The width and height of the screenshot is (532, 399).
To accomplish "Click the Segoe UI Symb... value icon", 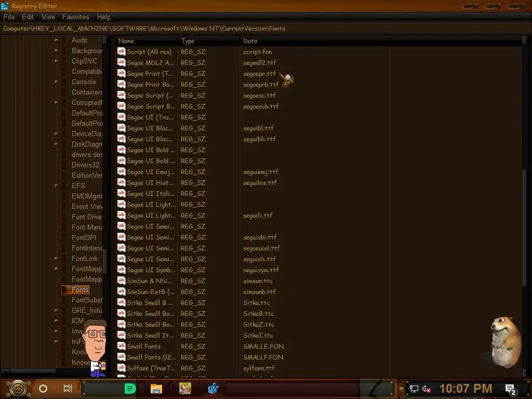I will click(x=121, y=270).
